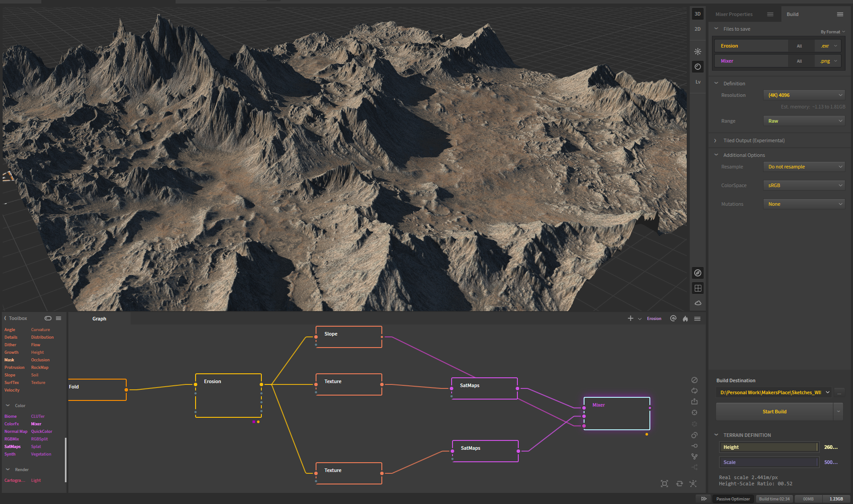The height and width of the screenshot is (504, 853).
Task: Collapse the Definition section
Action: click(716, 83)
